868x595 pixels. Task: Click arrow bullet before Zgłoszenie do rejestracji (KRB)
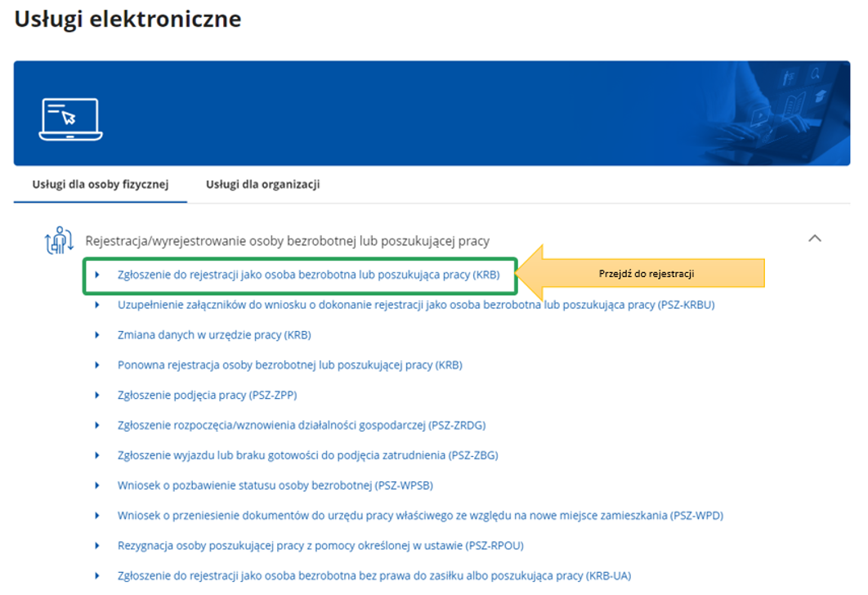pyautogui.click(x=97, y=275)
